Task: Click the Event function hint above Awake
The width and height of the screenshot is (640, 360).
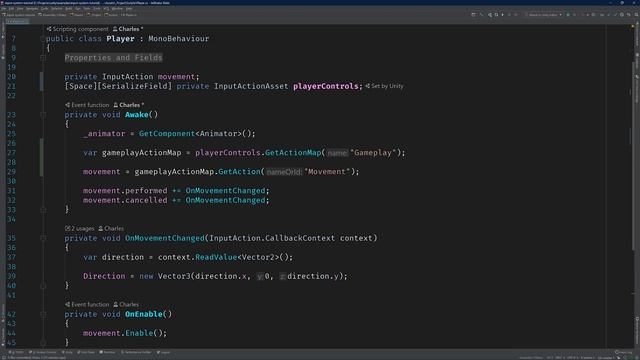Action: point(87,105)
